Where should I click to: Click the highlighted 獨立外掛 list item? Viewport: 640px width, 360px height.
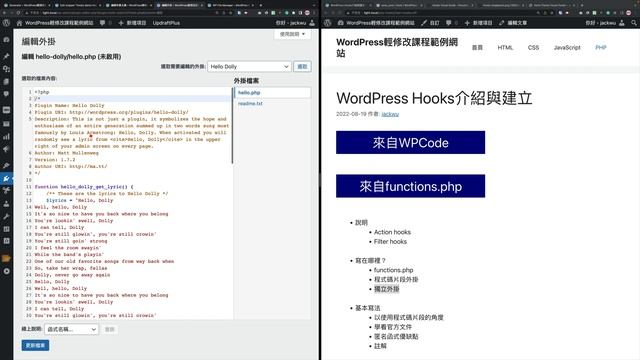387,289
